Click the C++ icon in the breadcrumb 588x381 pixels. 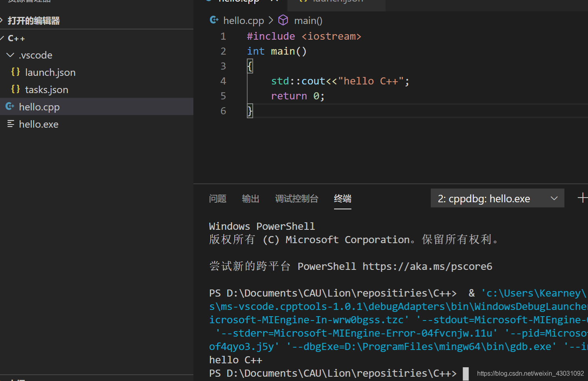click(x=214, y=20)
